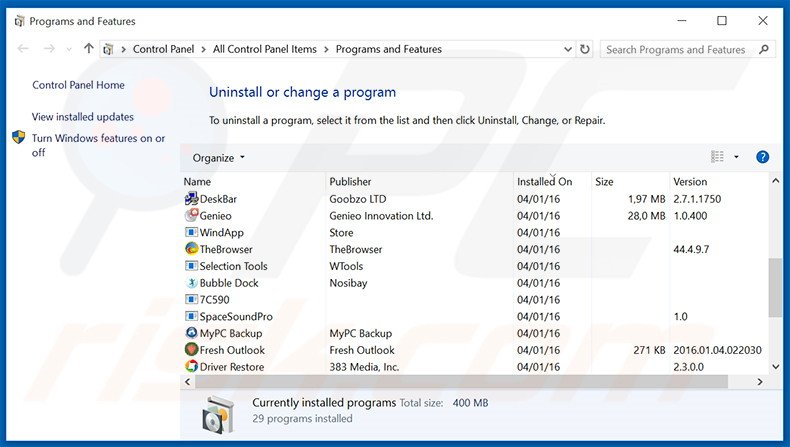Expand chevron after Control Panel breadcrumb
Image resolution: width=790 pixels, height=447 pixels.
click(x=204, y=49)
